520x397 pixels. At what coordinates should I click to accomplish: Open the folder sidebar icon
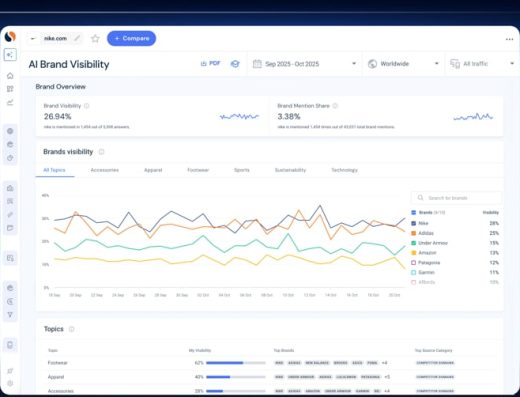pyautogui.click(x=10, y=228)
